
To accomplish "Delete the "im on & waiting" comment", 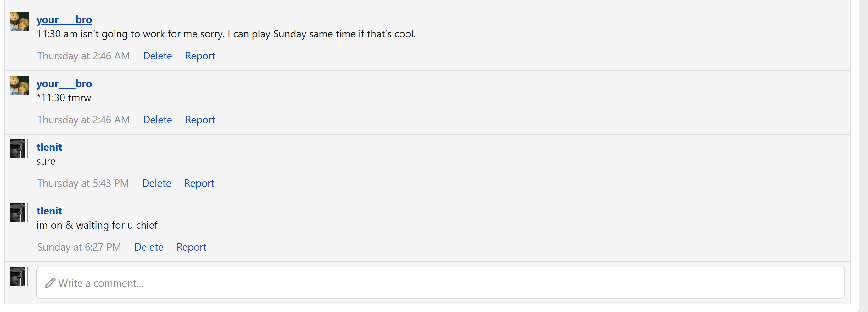I will click(x=148, y=247).
